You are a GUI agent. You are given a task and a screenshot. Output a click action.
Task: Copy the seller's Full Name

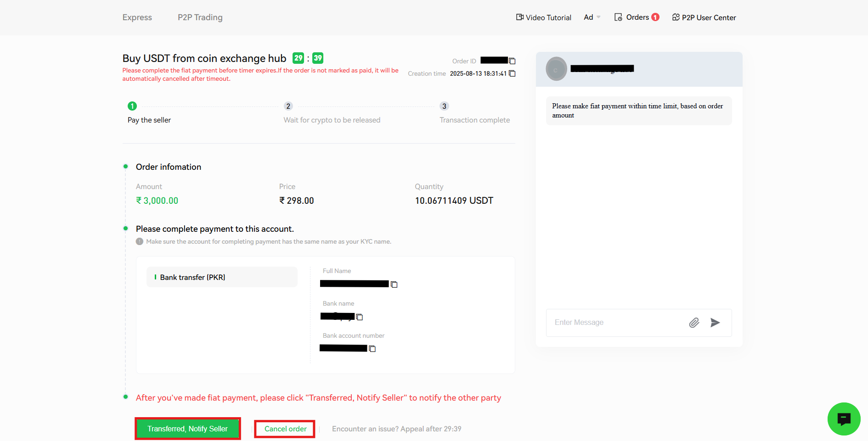[394, 284]
